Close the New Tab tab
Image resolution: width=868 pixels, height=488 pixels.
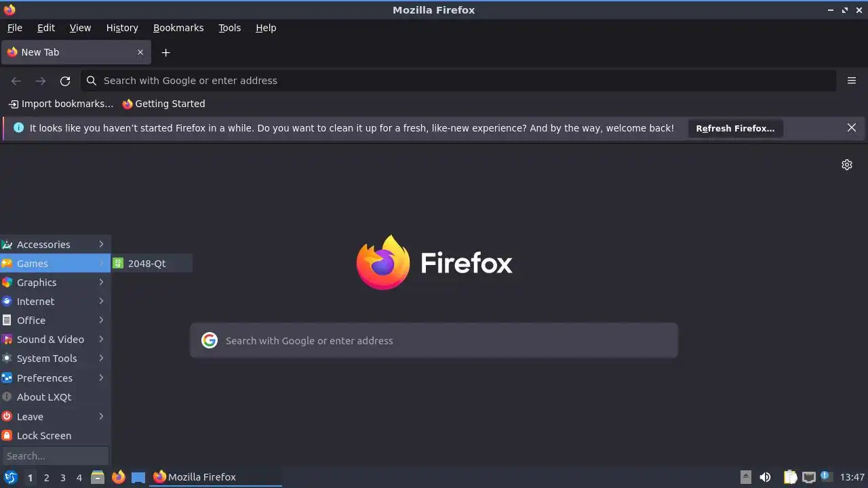(140, 52)
